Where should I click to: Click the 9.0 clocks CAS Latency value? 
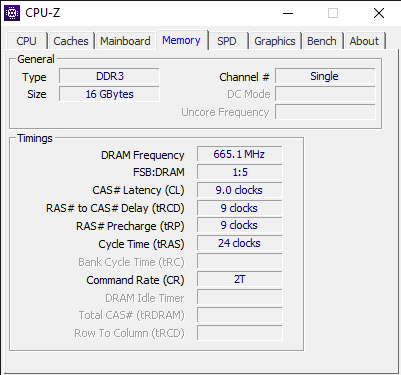(x=239, y=190)
